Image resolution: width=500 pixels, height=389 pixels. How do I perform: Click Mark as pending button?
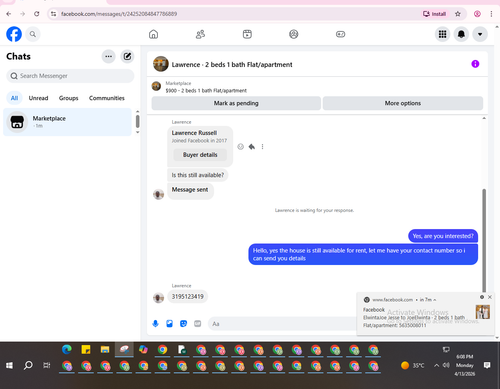coord(236,103)
